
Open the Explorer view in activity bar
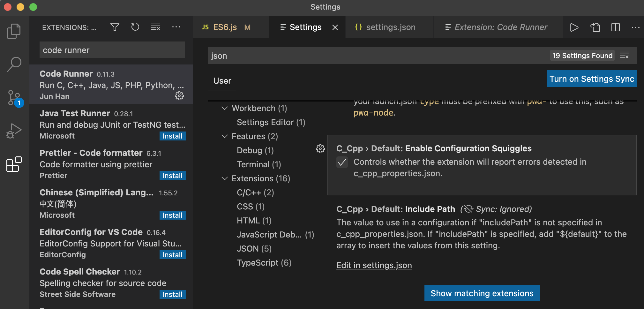(x=14, y=31)
